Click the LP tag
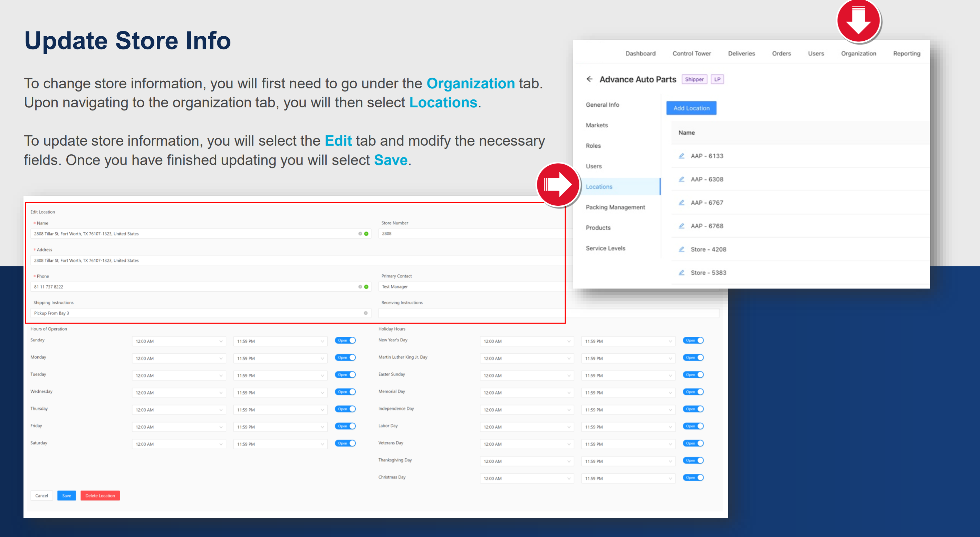This screenshot has height=537, width=980. pos(717,79)
